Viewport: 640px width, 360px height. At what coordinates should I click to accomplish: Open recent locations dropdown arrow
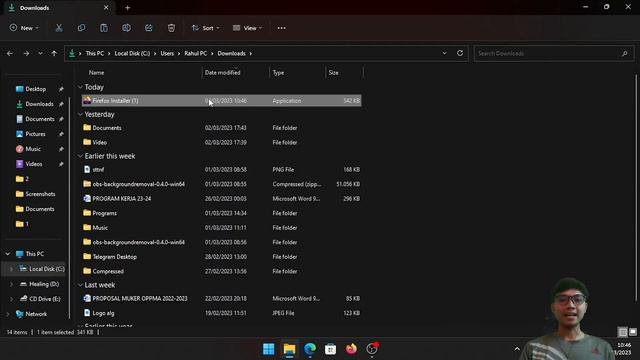tap(40, 53)
